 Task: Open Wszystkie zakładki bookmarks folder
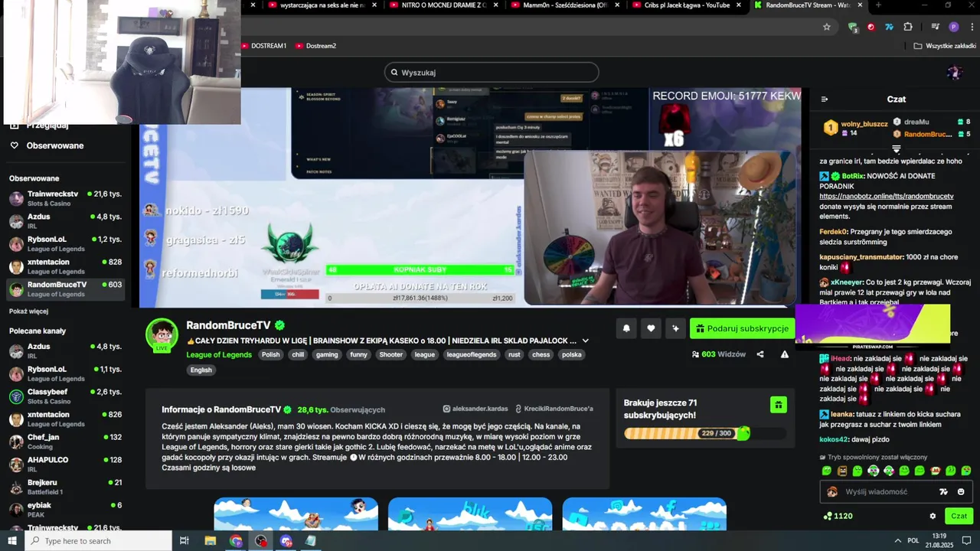pos(945,46)
